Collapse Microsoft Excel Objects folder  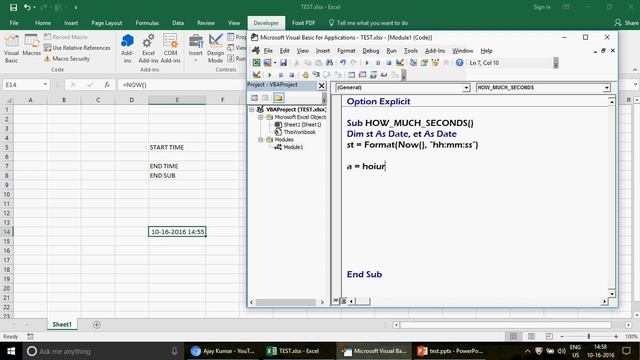point(260,117)
